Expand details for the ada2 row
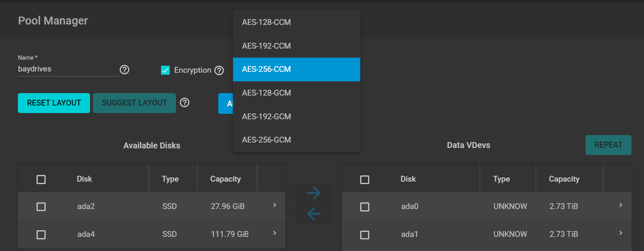 (x=274, y=205)
